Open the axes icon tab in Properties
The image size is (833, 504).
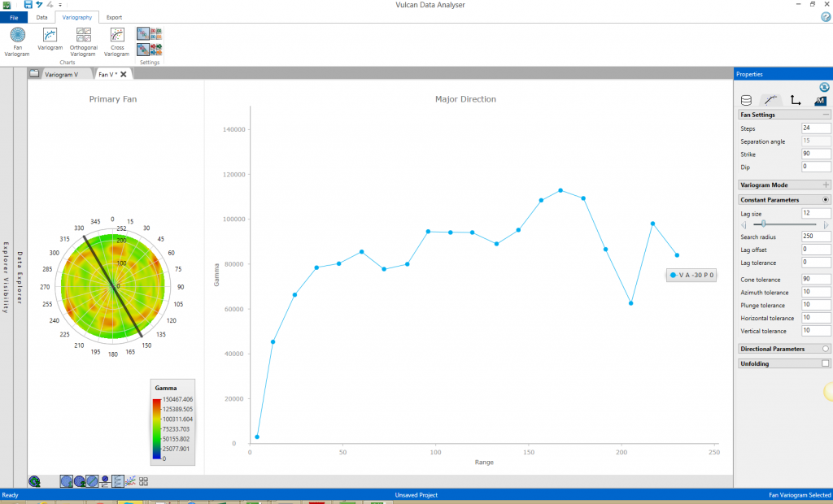click(x=796, y=101)
